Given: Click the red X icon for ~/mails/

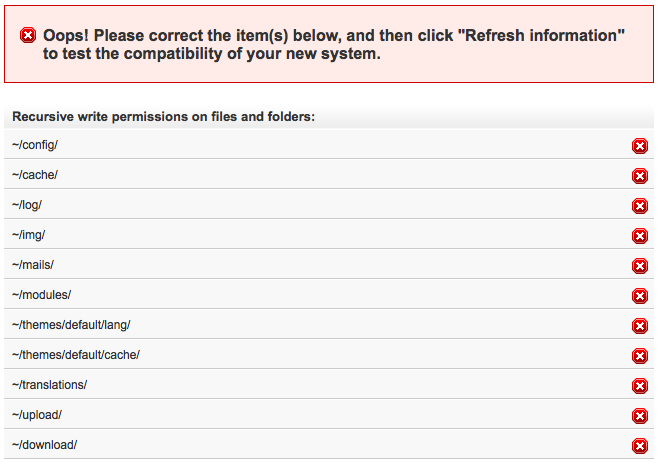Looking at the screenshot, I should pos(640,266).
